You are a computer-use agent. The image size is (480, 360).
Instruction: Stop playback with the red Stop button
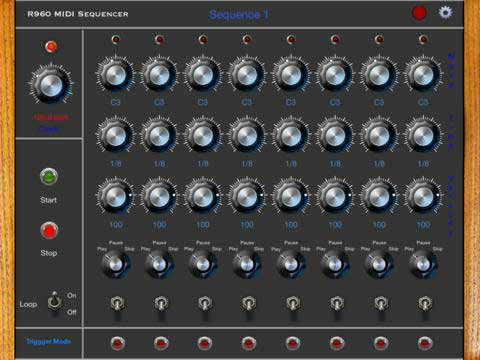tap(49, 230)
